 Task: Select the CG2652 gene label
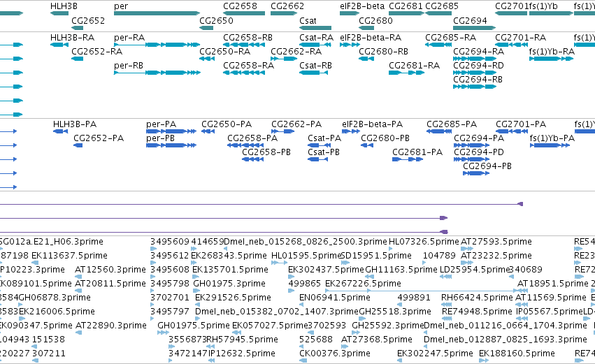coord(88,21)
